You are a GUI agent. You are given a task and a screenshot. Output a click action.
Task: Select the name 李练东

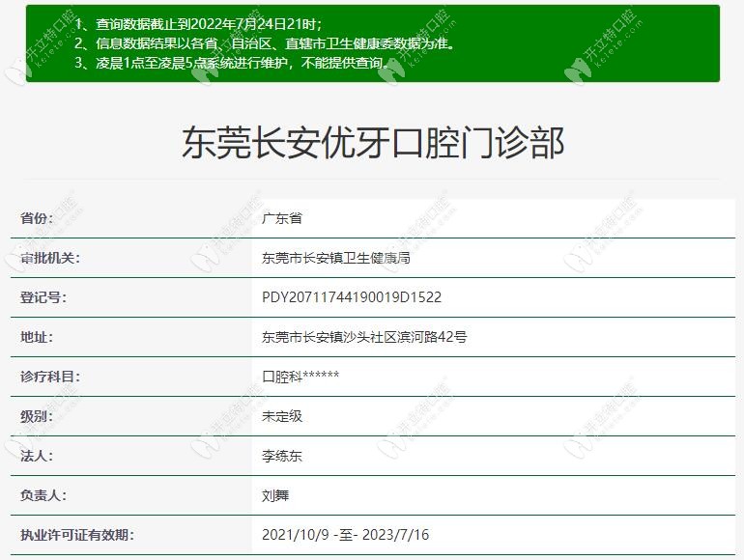[282, 456]
